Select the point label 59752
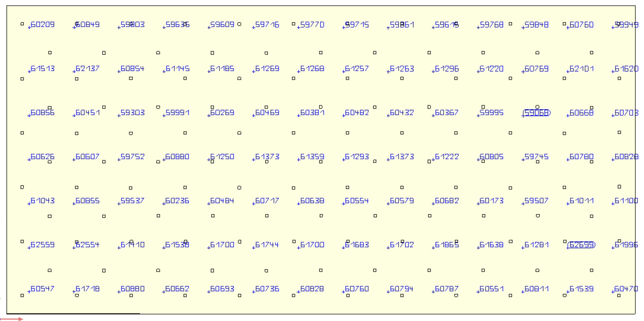 pyautogui.click(x=132, y=157)
